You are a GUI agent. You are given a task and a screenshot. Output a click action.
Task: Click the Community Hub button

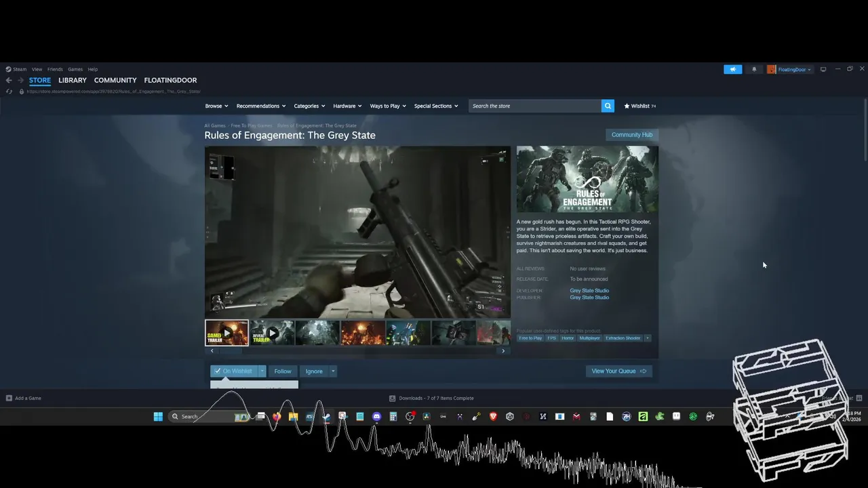click(632, 135)
